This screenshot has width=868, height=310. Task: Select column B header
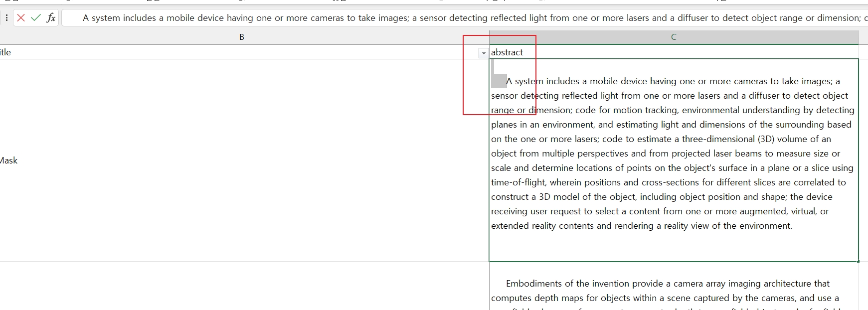pos(242,37)
